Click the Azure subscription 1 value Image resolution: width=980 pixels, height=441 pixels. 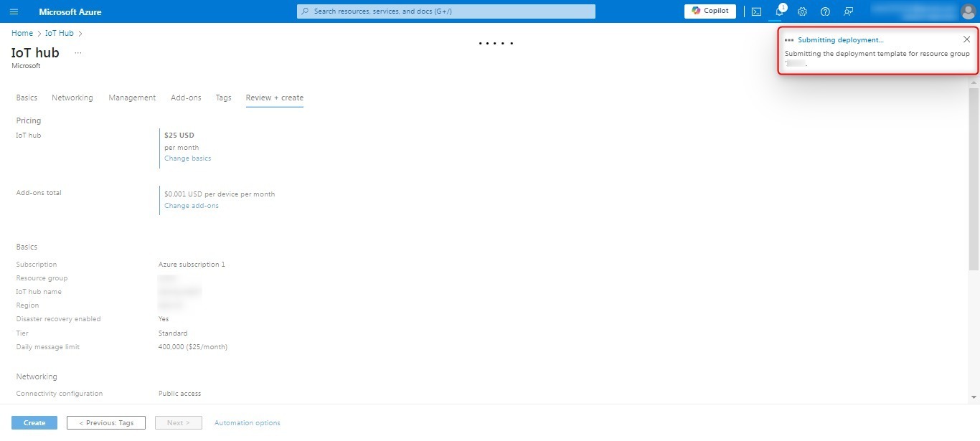point(192,265)
